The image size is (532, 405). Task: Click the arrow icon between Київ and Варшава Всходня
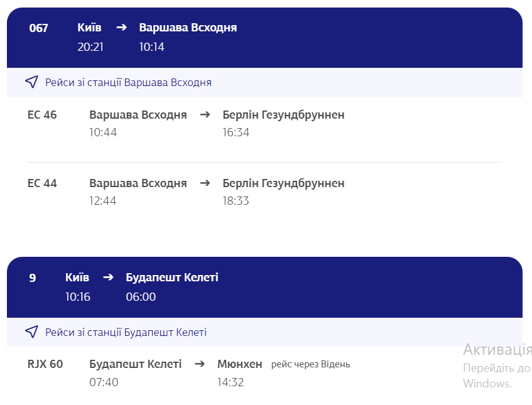[121, 27]
